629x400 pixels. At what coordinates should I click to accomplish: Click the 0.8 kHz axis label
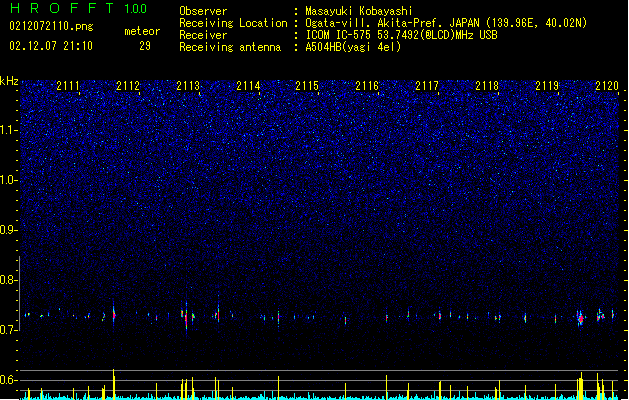click(8, 280)
